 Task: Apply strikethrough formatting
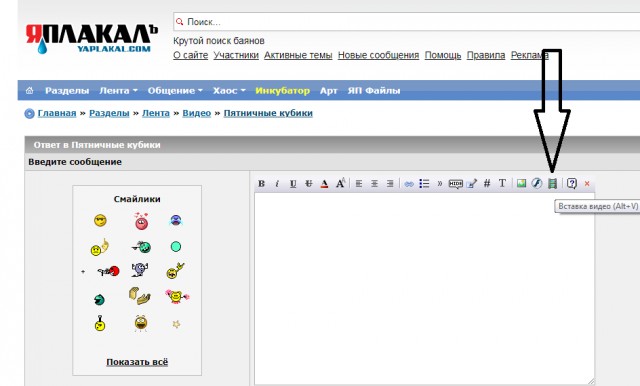pos(309,184)
